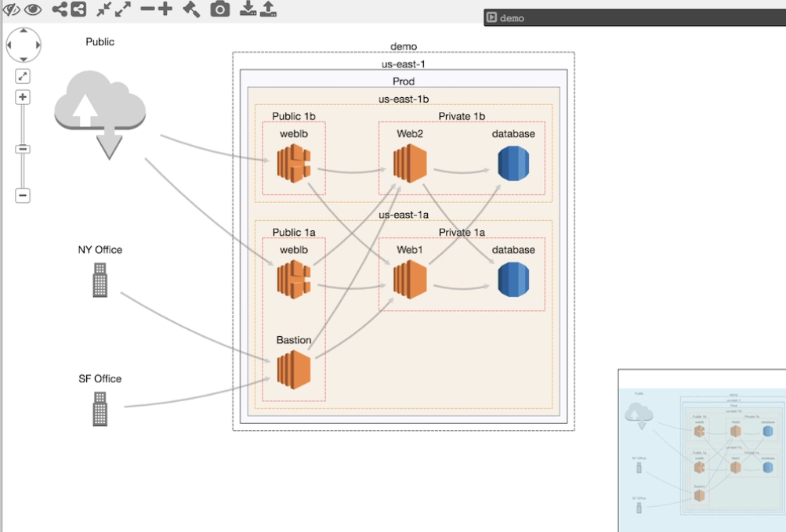
Task: Click the 'demo' group title in diagram
Action: 404,46
